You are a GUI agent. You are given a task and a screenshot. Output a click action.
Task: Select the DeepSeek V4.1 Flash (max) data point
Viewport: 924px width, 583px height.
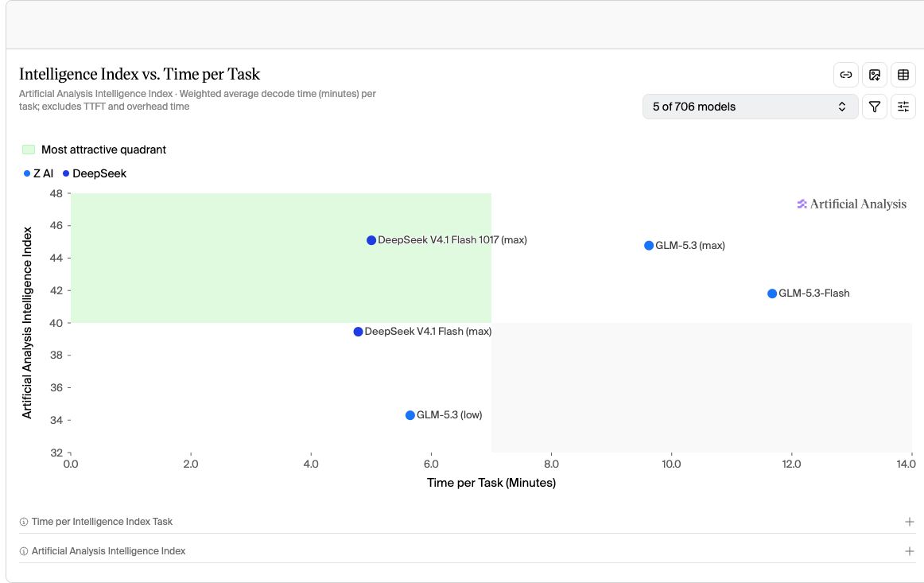[358, 332]
